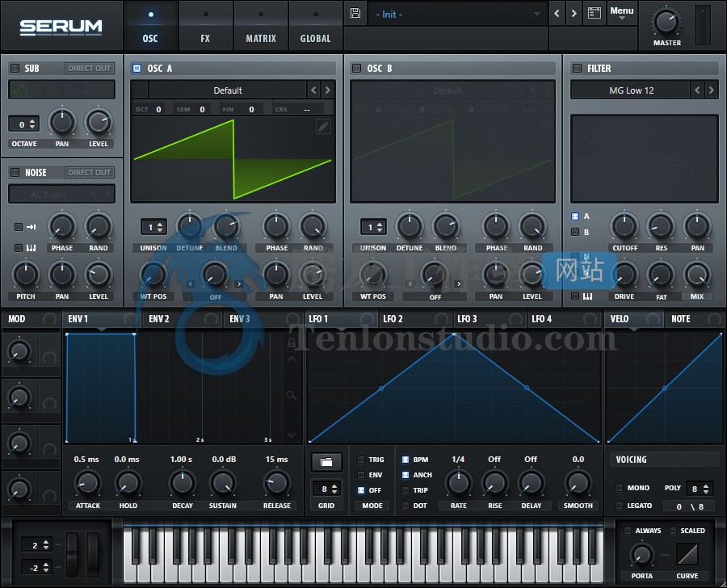The height and width of the screenshot is (588, 727).
Task: Switch to the FX tab
Action: pyautogui.click(x=205, y=27)
